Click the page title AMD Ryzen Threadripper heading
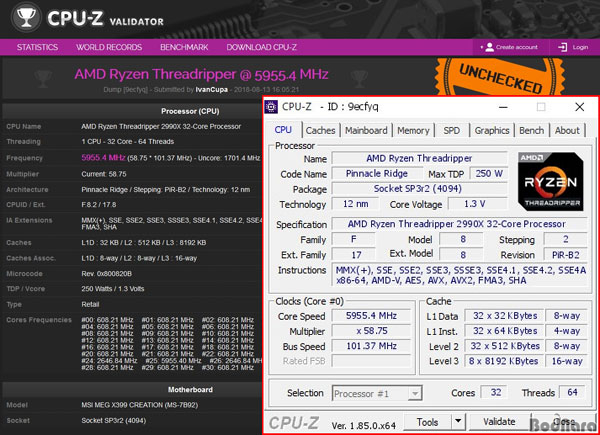Image resolution: width=600 pixels, height=435 pixels. [201, 74]
